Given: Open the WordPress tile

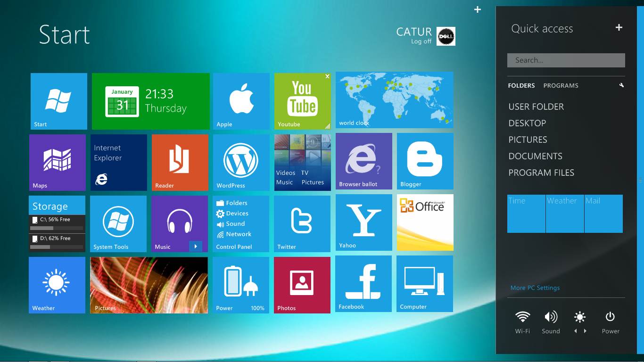Looking at the screenshot, I should point(241,163).
